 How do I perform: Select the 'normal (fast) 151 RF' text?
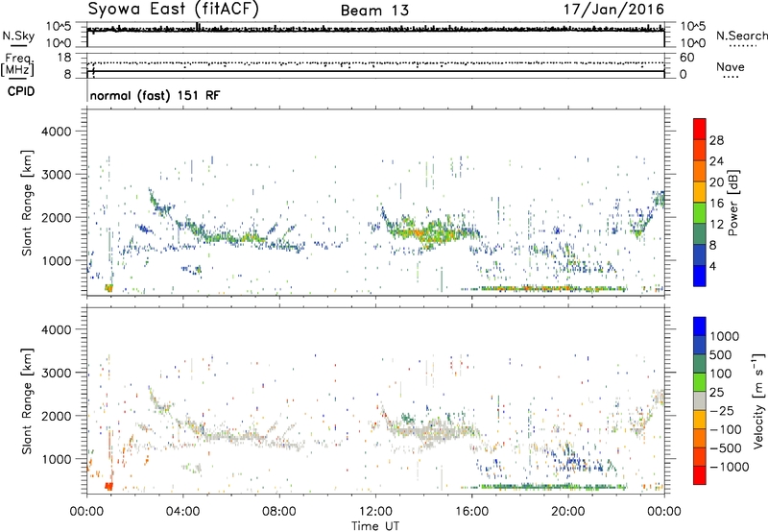coord(155,95)
